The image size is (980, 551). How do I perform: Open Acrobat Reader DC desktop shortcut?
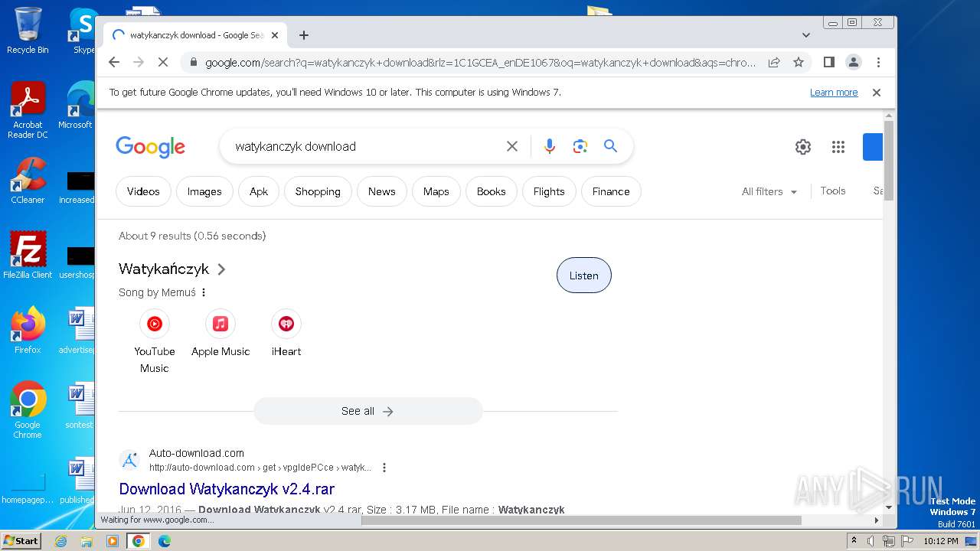(x=28, y=110)
